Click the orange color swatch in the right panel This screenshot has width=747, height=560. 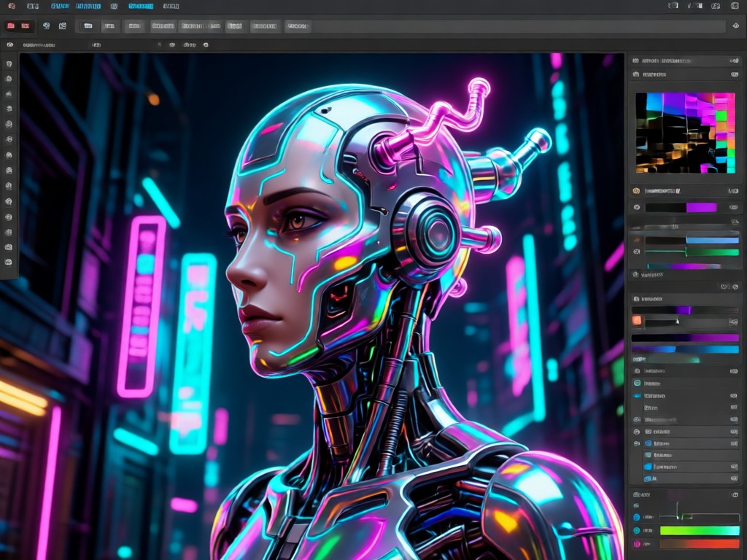pos(637,321)
